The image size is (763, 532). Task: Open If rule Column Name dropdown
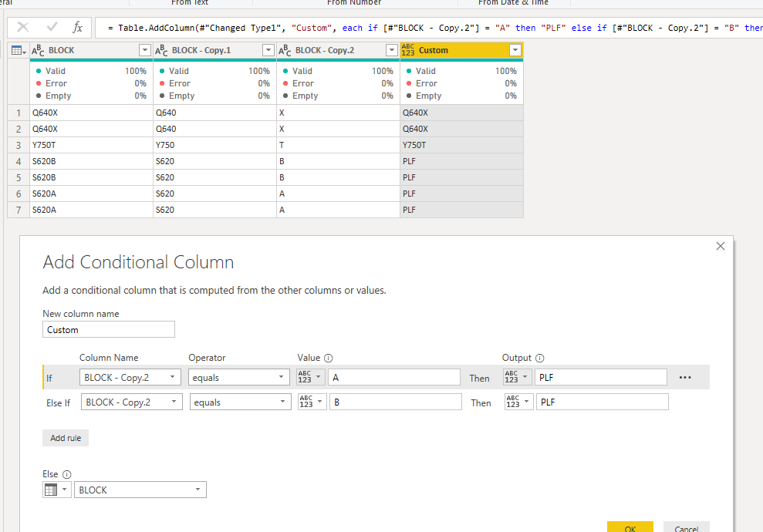click(x=130, y=377)
